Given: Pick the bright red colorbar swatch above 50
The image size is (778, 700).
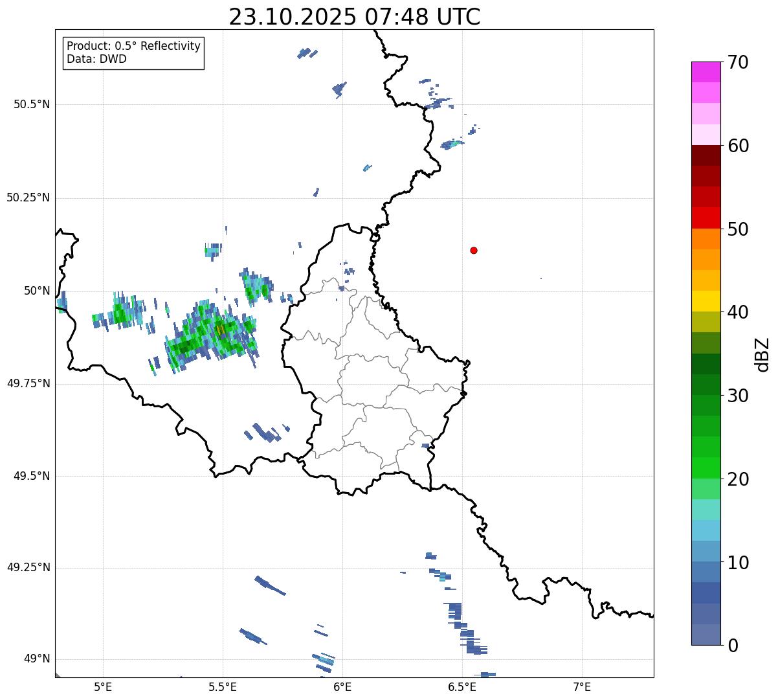Looking at the screenshot, I should tap(706, 218).
